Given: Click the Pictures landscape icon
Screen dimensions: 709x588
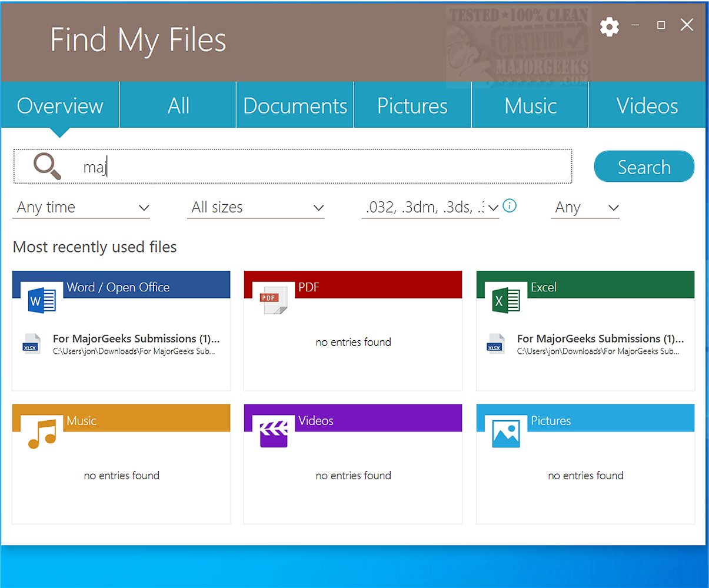Looking at the screenshot, I should (506, 434).
